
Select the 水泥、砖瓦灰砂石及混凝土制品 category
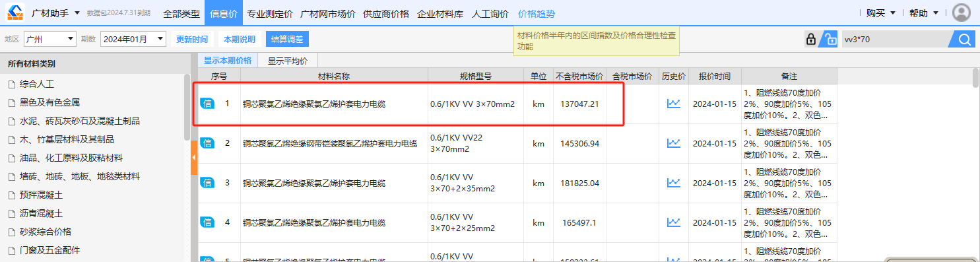80,121
